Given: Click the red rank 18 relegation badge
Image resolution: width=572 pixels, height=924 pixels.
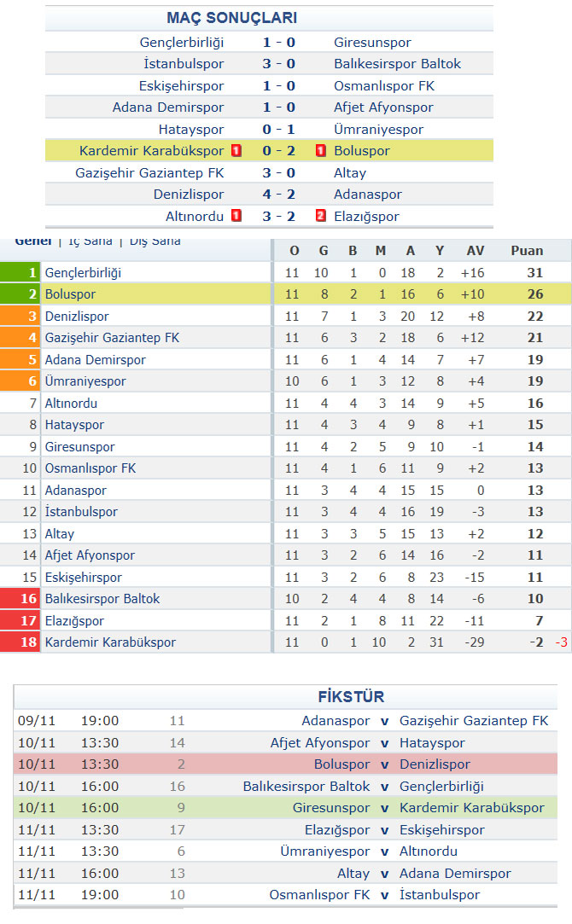Looking at the screenshot, I should coord(20,642).
